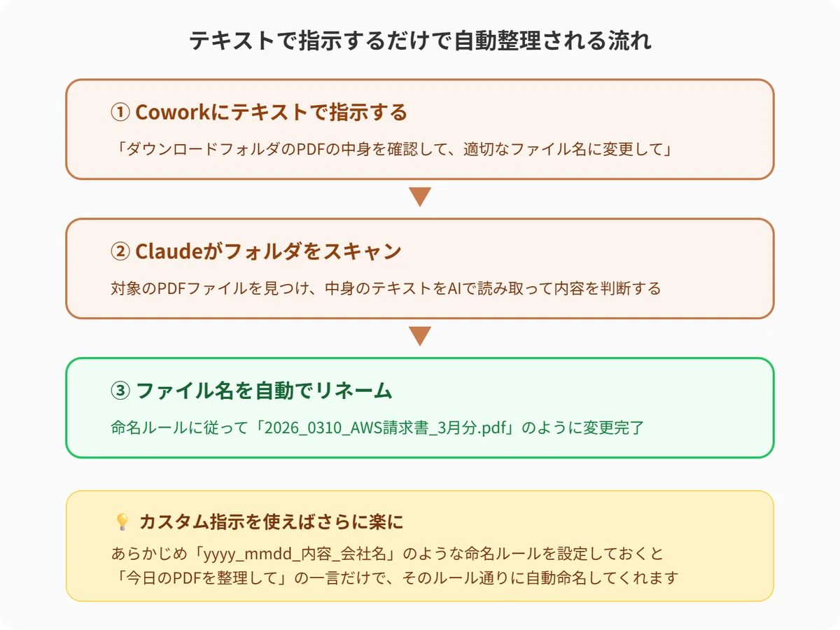
Task: Click the green circled number ③ marker
Action: tap(120, 391)
